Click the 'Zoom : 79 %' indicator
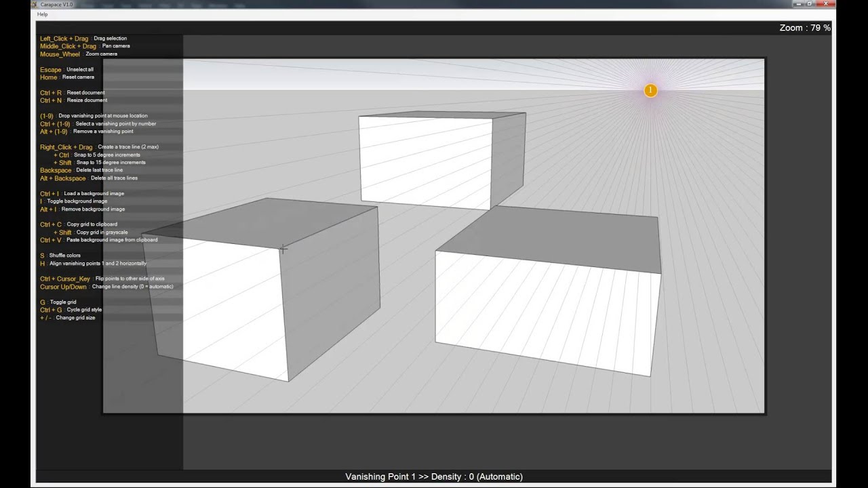This screenshot has height=488, width=868. pyautogui.click(x=805, y=28)
